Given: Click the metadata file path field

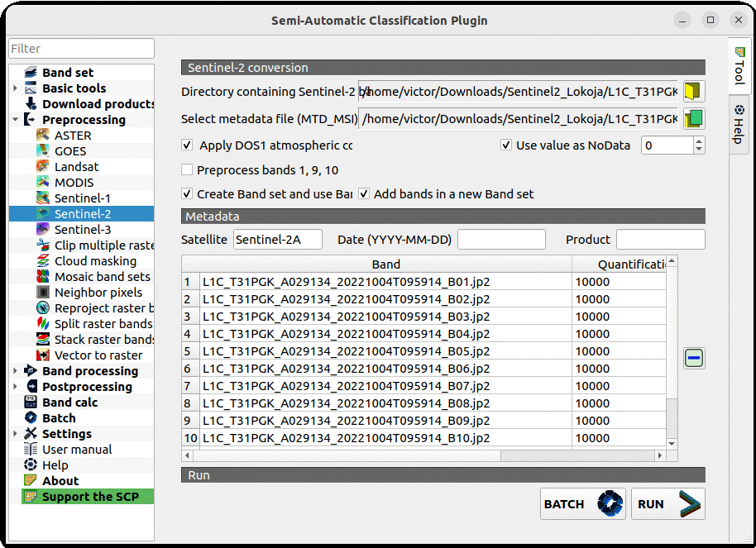Looking at the screenshot, I should coord(519,118).
